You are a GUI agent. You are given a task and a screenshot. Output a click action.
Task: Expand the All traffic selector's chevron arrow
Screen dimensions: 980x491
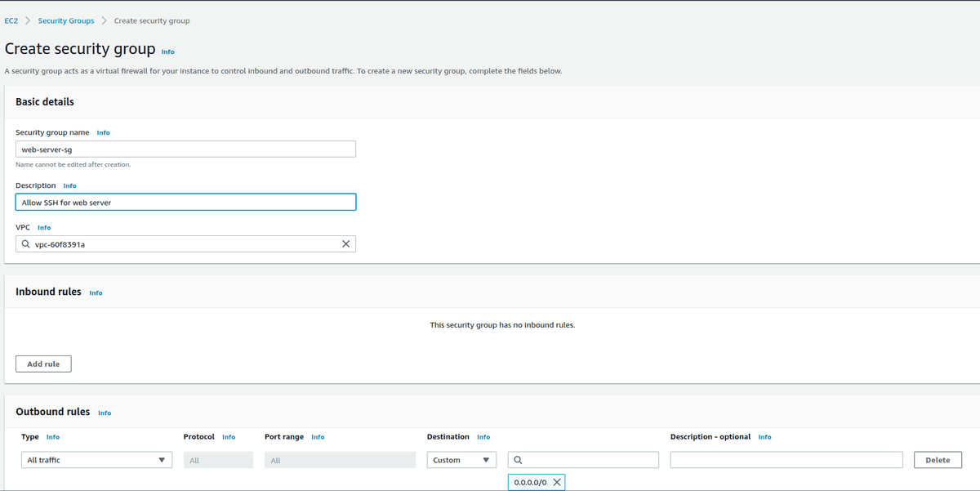coord(163,459)
